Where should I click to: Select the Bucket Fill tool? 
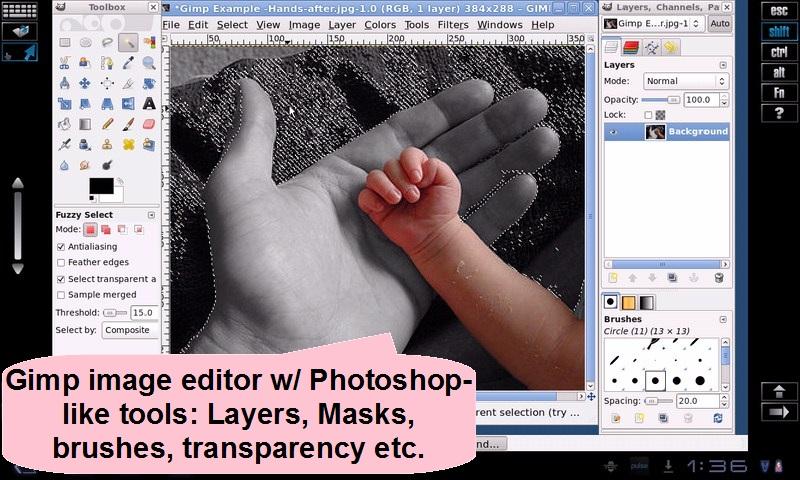pyautogui.click(x=64, y=124)
